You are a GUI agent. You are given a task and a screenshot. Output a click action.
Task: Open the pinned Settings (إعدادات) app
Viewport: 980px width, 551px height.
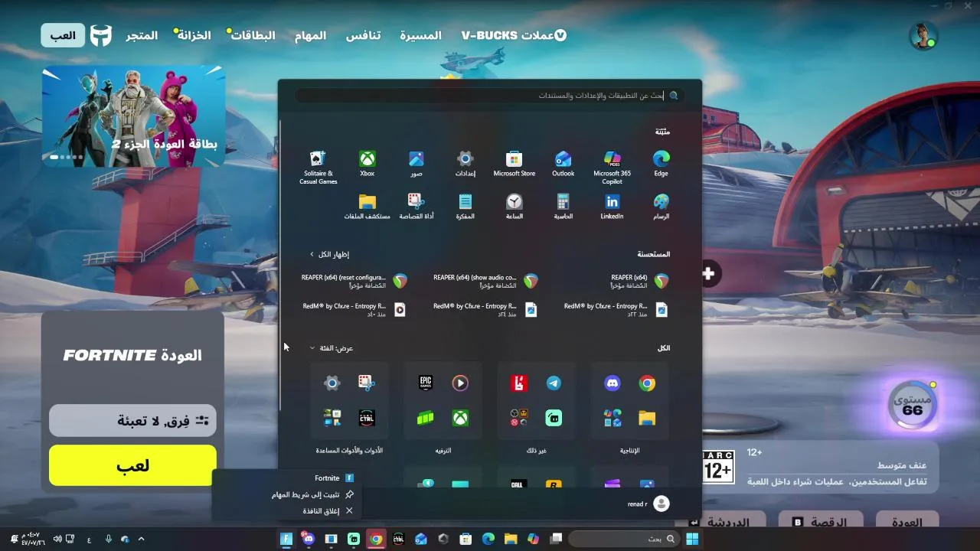[465, 164]
